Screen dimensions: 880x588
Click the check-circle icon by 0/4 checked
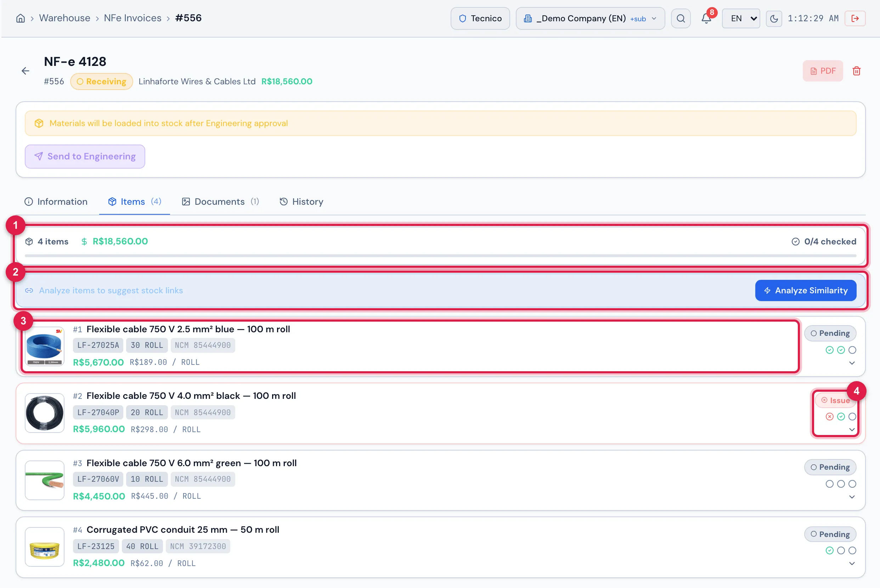(x=795, y=242)
